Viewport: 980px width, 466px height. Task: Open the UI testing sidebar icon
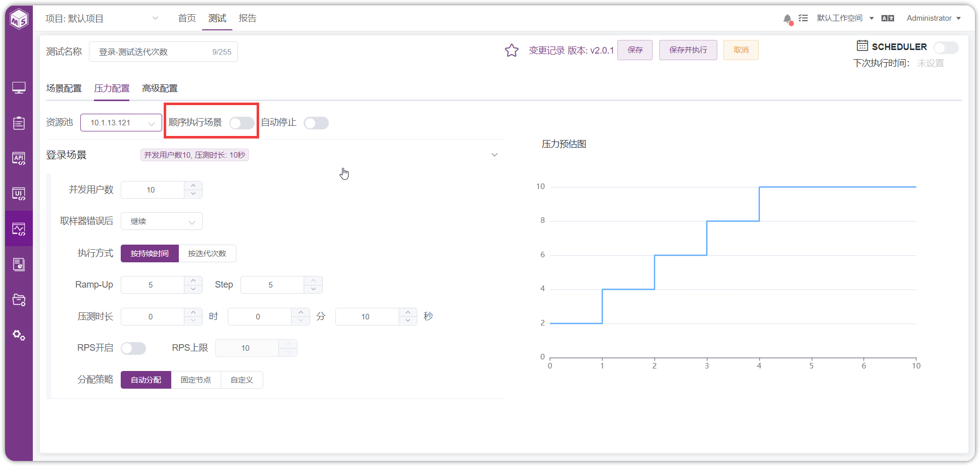pos(19,194)
